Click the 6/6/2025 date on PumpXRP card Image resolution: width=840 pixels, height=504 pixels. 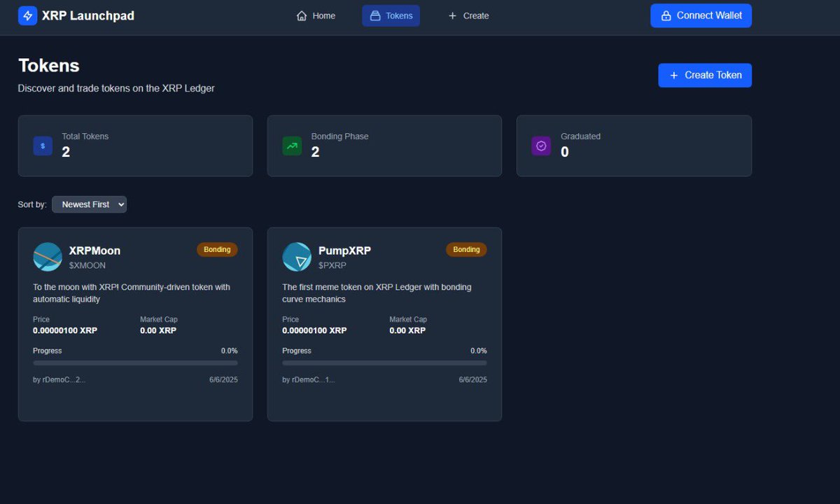point(472,379)
